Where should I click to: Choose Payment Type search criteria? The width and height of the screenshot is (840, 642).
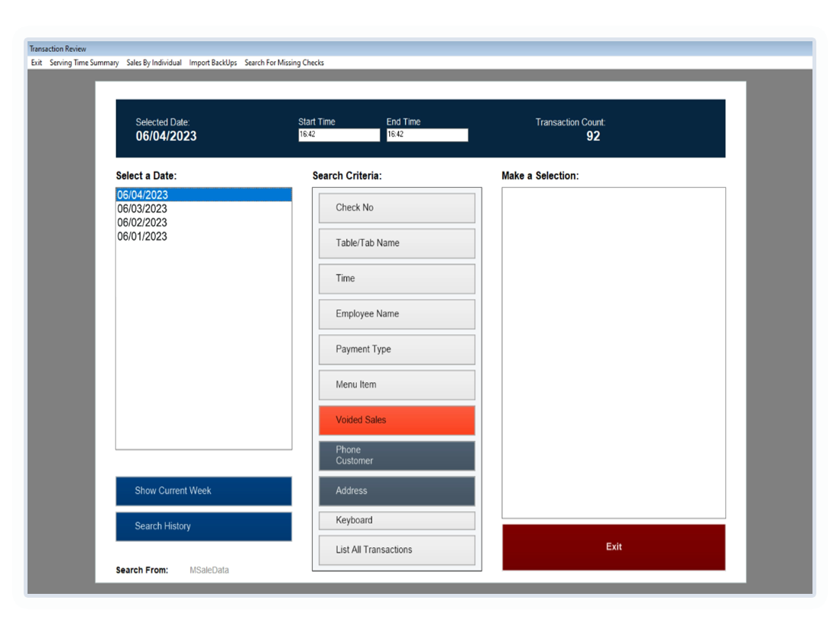[397, 349]
